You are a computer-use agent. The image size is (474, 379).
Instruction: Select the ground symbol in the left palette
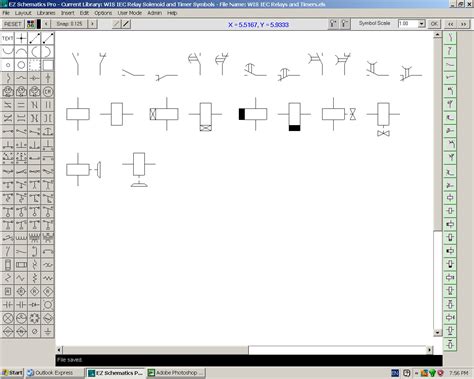[48, 332]
